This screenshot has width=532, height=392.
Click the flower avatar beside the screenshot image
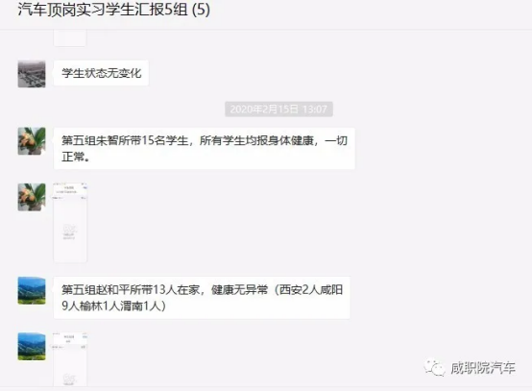(x=32, y=197)
